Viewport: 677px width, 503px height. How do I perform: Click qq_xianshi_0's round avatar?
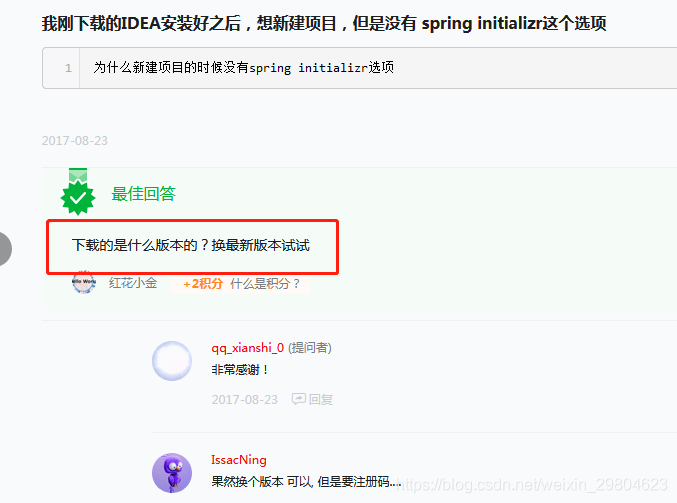point(172,361)
